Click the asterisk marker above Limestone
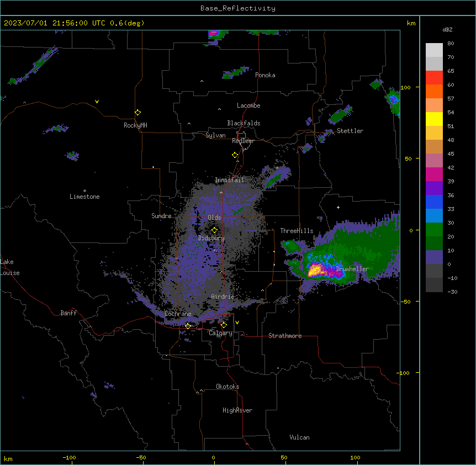The image size is (476, 465). 84,191
